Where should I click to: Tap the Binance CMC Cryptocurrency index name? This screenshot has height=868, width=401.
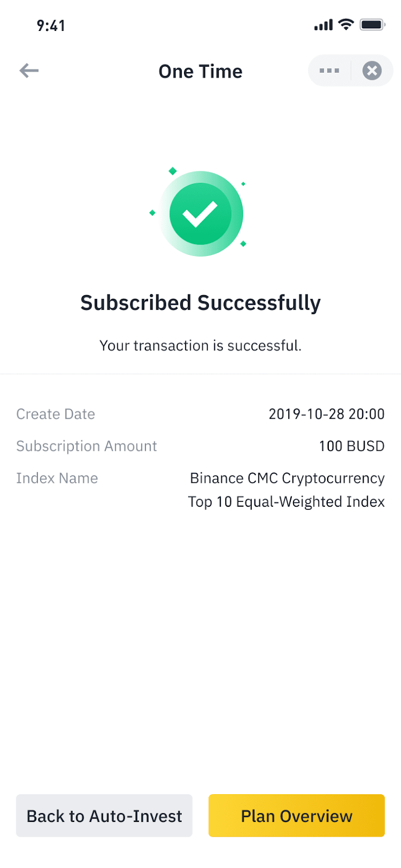(x=287, y=478)
